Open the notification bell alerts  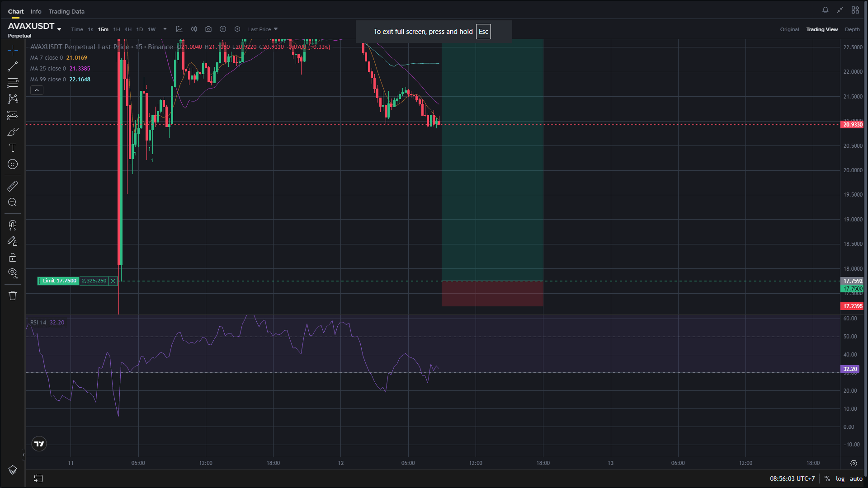(826, 10)
